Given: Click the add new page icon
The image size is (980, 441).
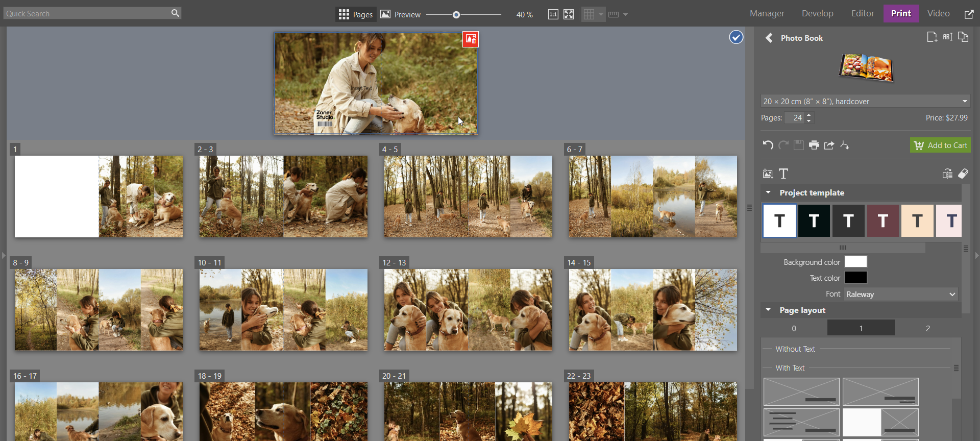Looking at the screenshot, I should (x=932, y=37).
